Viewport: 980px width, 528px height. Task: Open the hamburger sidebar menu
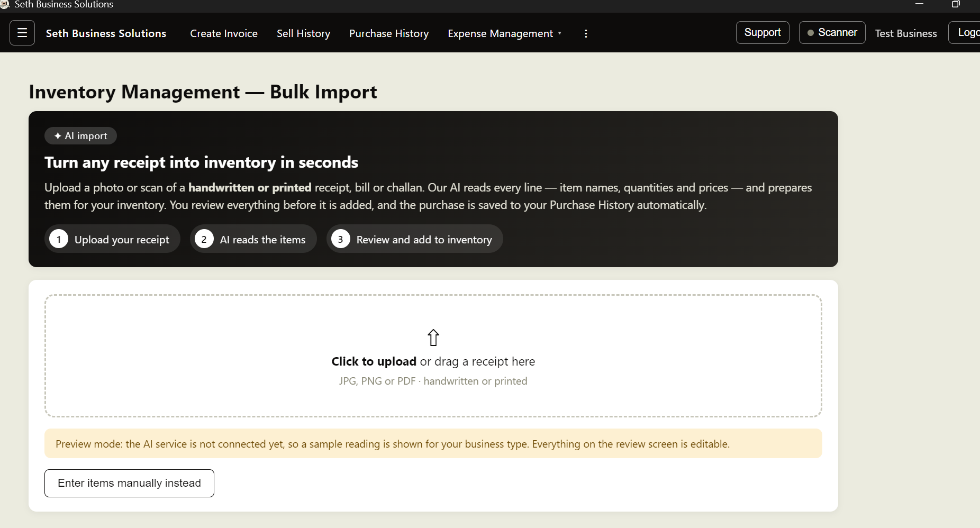coord(22,33)
